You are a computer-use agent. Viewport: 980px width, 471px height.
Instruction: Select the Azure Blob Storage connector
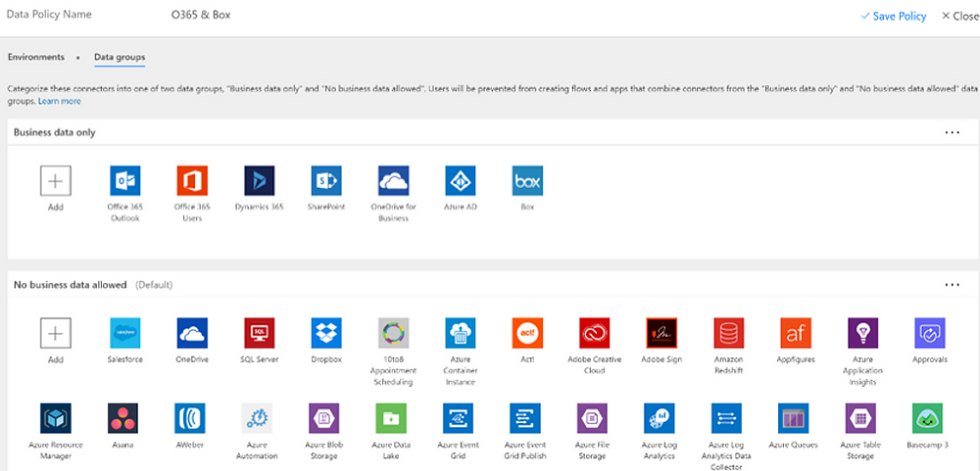[x=324, y=418]
